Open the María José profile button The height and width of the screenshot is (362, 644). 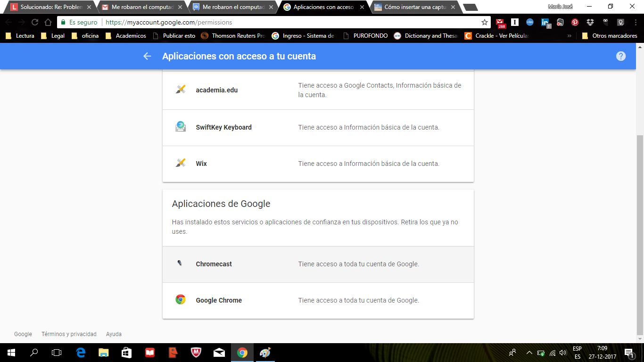point(560,7)
